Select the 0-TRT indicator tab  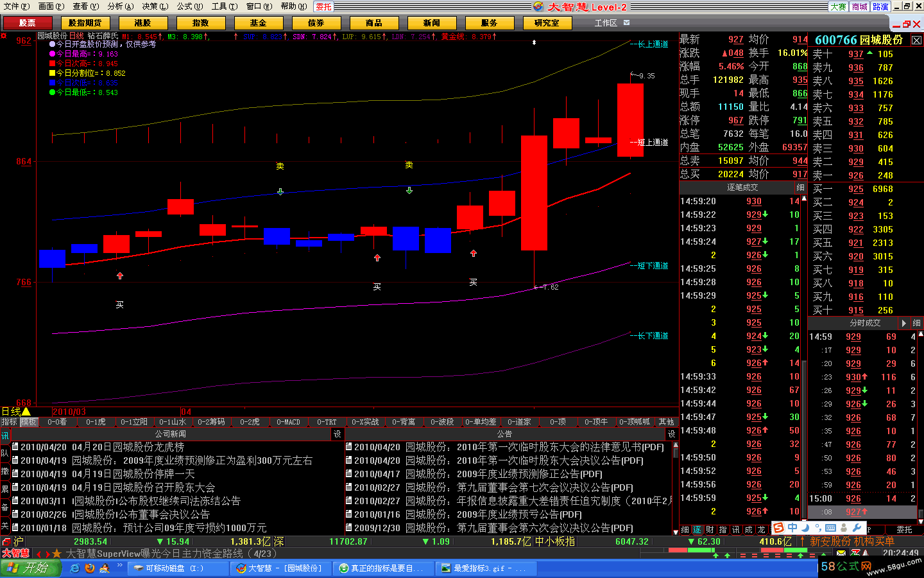327,422
